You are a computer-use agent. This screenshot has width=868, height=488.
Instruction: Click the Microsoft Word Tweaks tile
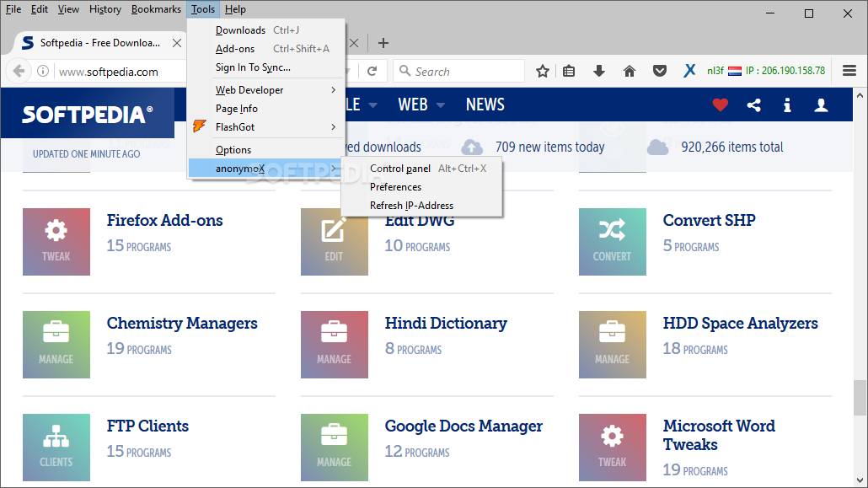tap(613, 447)
